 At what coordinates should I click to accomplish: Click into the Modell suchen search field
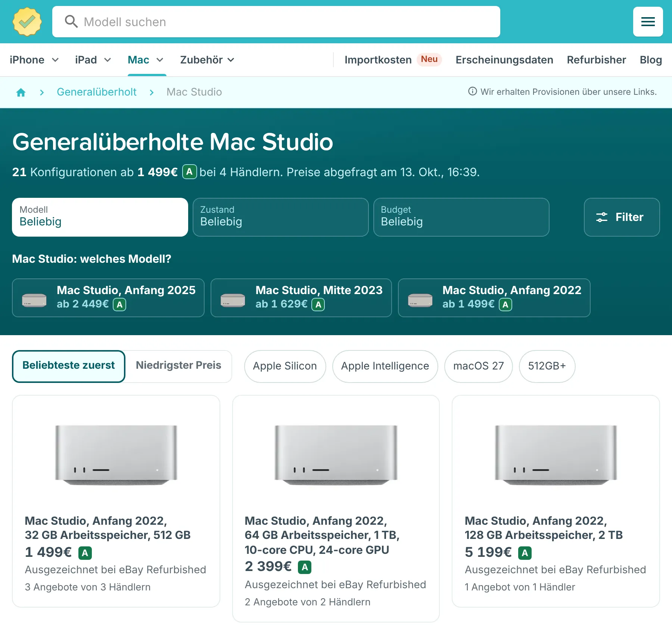pyautogui.click(x=276, y=22)
